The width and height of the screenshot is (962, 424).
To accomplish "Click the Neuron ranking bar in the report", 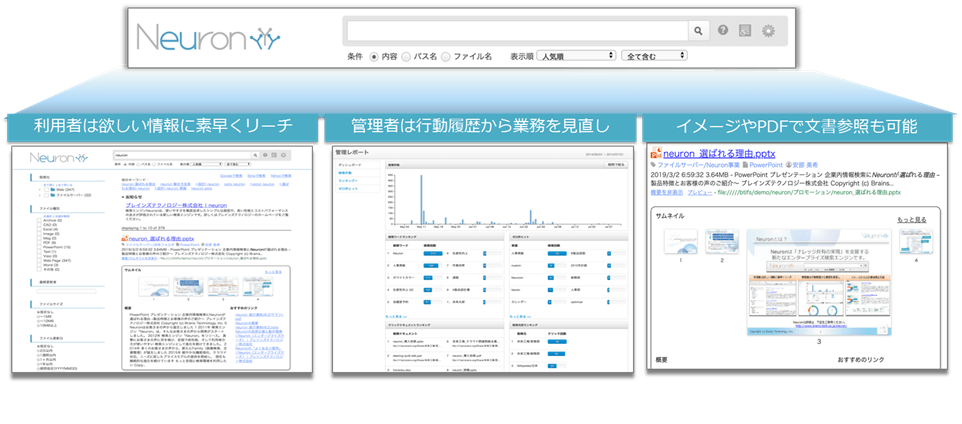I will (433, 253).
